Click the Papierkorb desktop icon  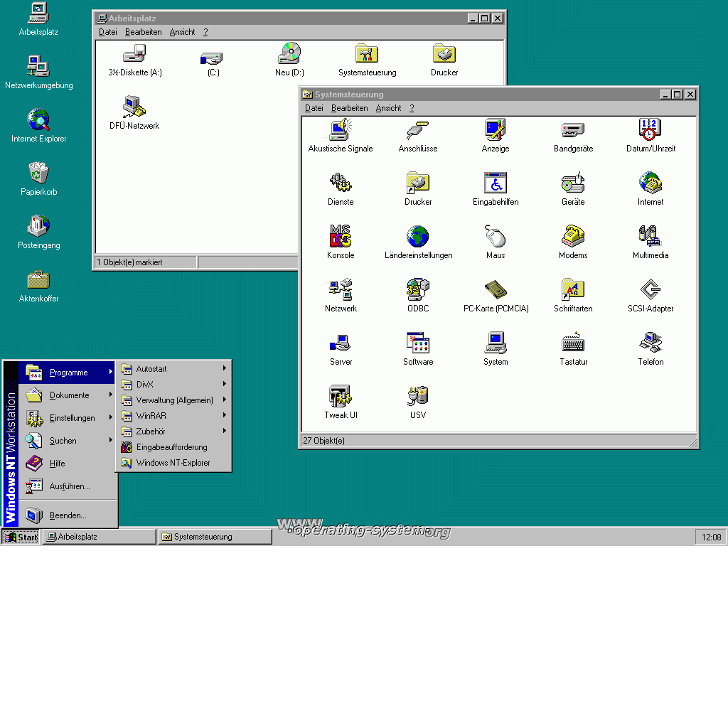(38, 173)
